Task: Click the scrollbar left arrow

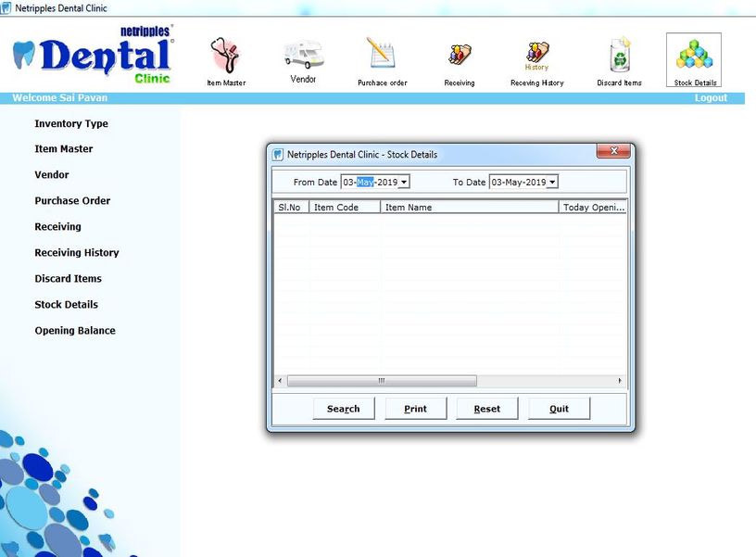Action: point(280,381)
